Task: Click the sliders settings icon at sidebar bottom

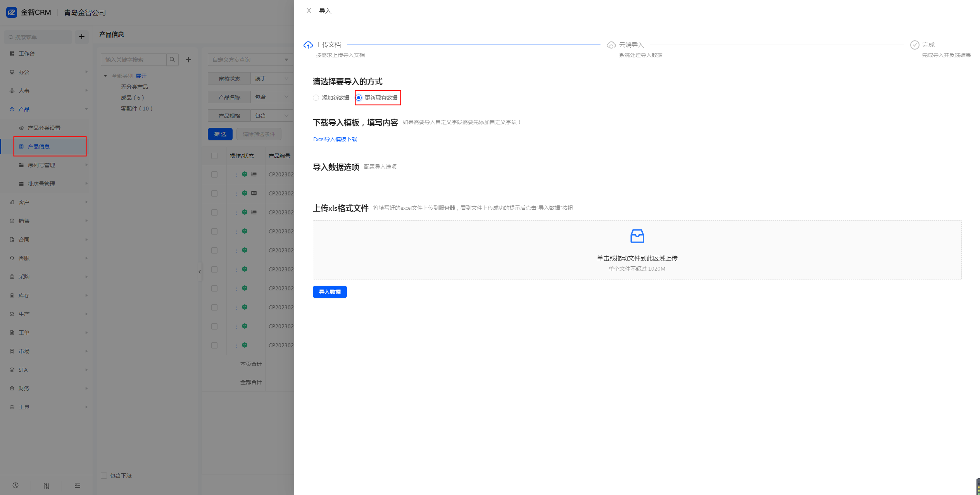Action: pos(47,486)
